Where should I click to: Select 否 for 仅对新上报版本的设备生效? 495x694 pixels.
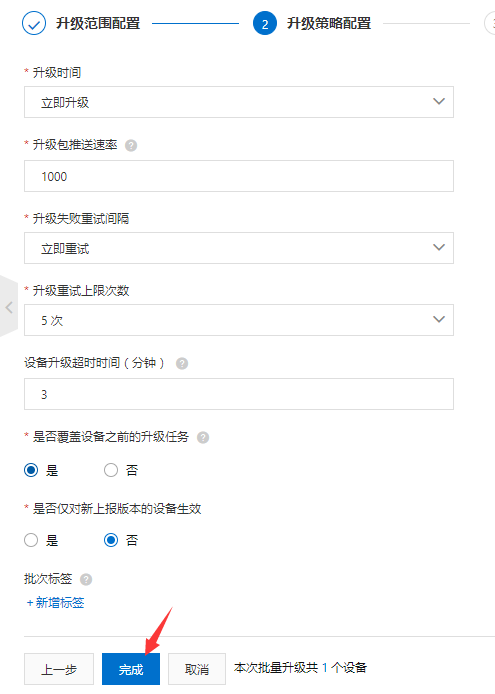111,540
